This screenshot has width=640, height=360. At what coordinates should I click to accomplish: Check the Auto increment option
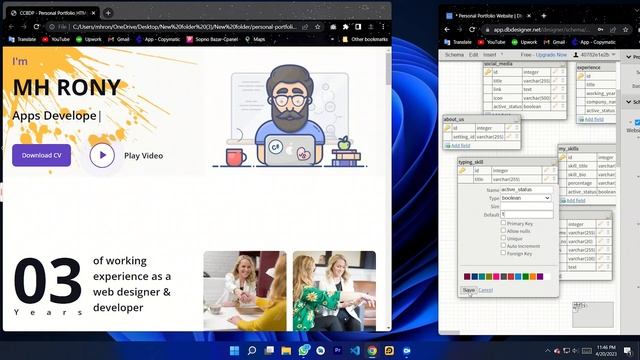point(503,246)
